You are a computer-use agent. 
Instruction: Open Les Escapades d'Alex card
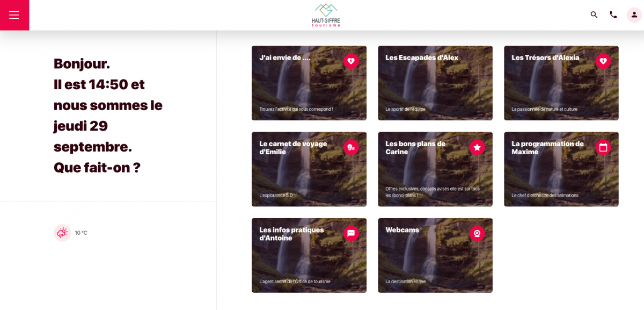point(435,83)
